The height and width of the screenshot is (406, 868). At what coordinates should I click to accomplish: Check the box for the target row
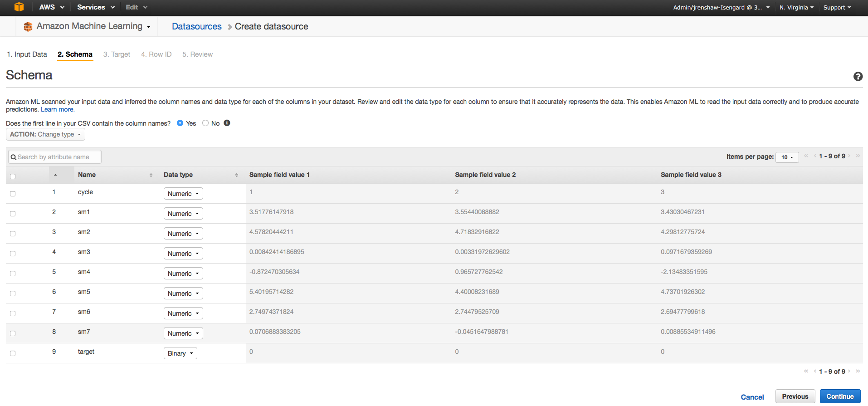pos(13,353)
